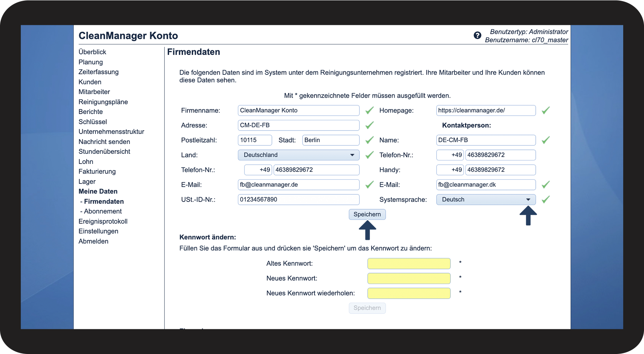The width and height of the screenshot is (644, 354).
Task: Click the arrow pointing at Systemsprache dropdown
Action: [528, 216]
